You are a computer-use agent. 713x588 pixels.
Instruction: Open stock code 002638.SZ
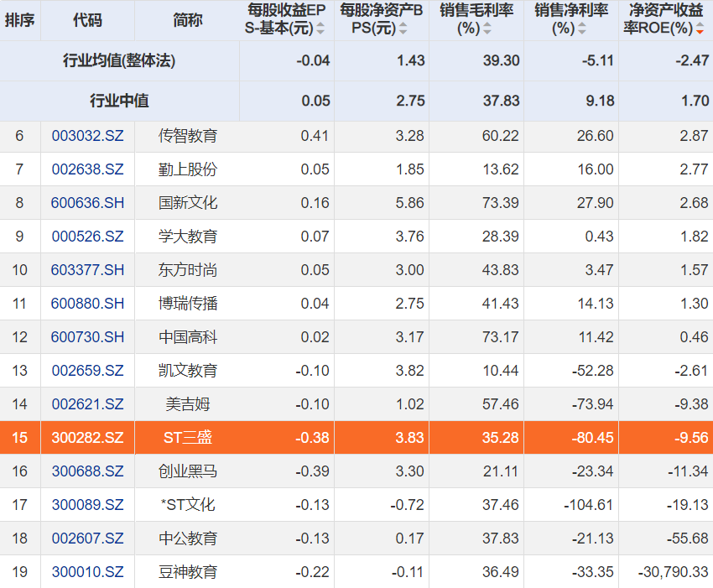click(x=88, y=169)
